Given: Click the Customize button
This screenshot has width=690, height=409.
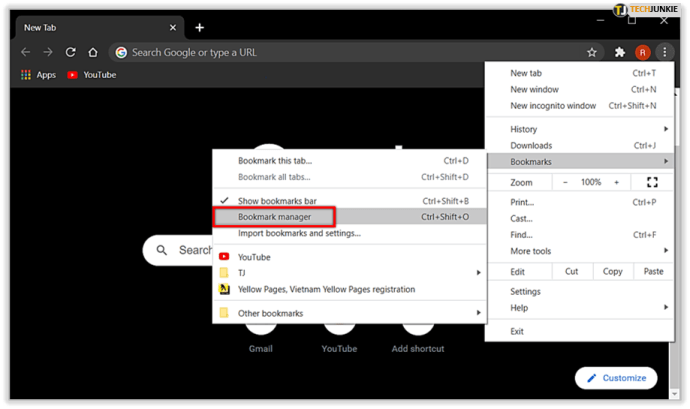Looking at the screenshot, I should pos(616,378).
